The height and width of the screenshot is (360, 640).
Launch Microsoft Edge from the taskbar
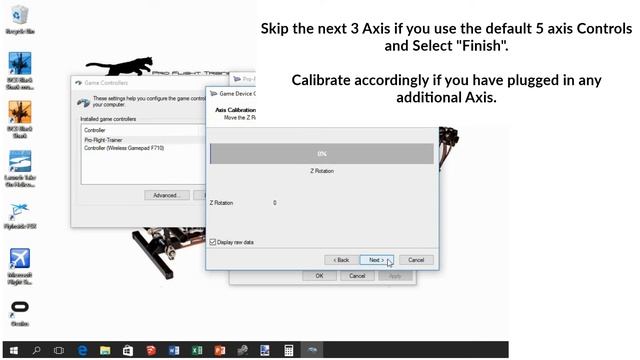click(x=82, y=350)
